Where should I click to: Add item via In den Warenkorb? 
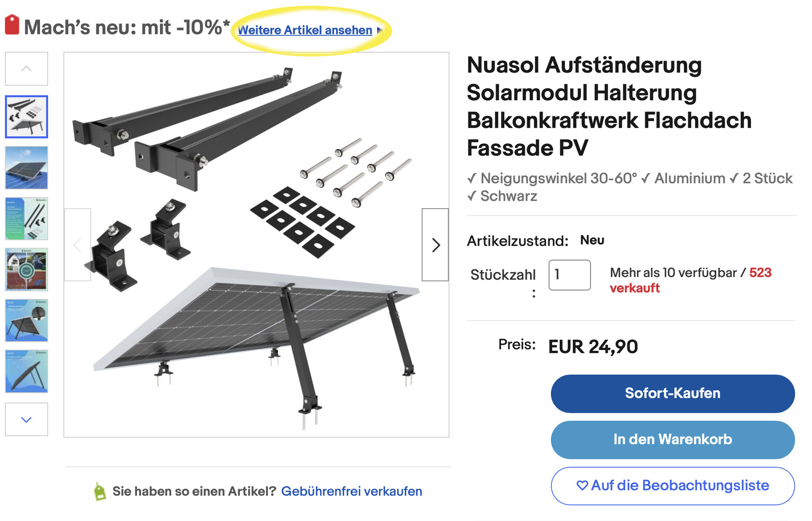tap(672, 439)
